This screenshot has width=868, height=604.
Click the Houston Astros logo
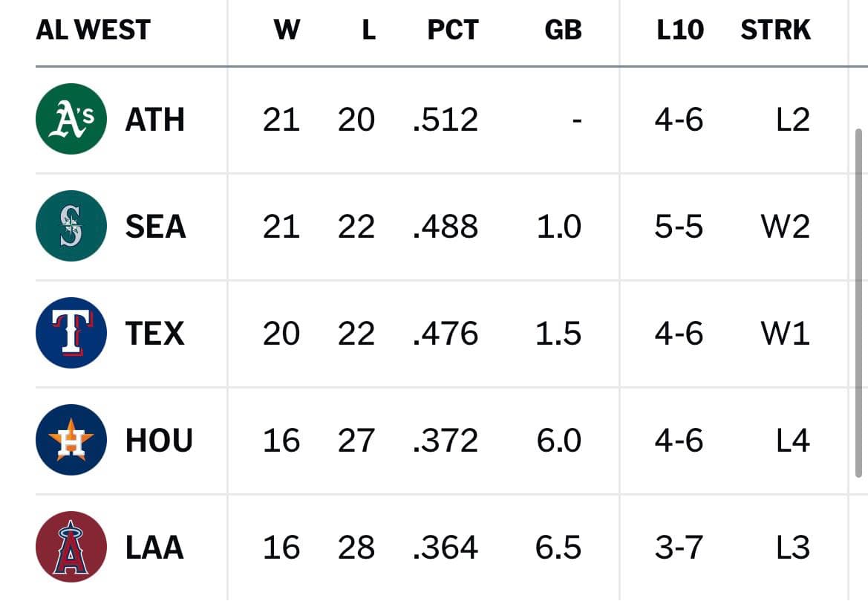pos(71,440)
